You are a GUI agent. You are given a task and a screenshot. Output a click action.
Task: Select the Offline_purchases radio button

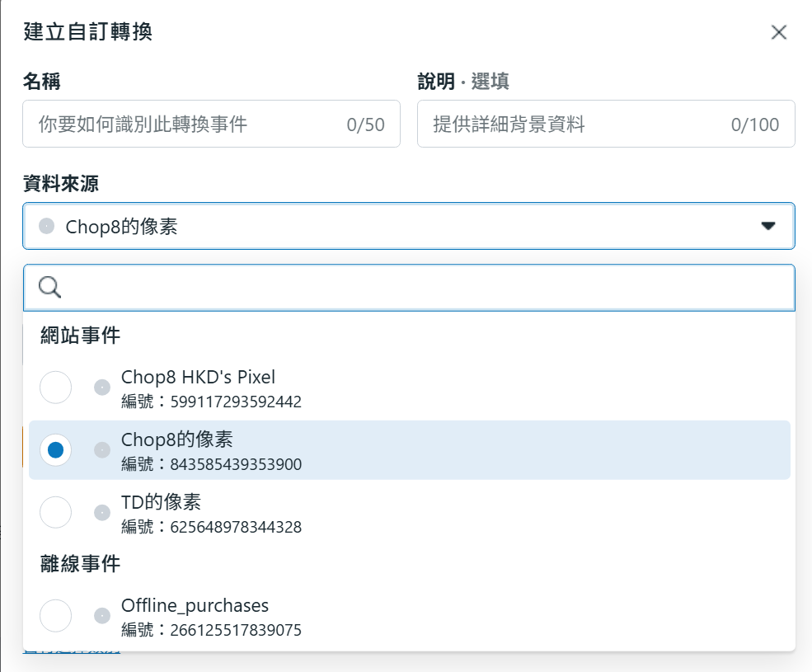point(56,615)
